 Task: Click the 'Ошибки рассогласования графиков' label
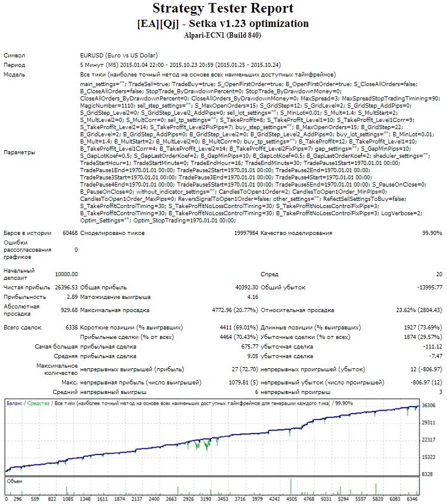(27, 250)
